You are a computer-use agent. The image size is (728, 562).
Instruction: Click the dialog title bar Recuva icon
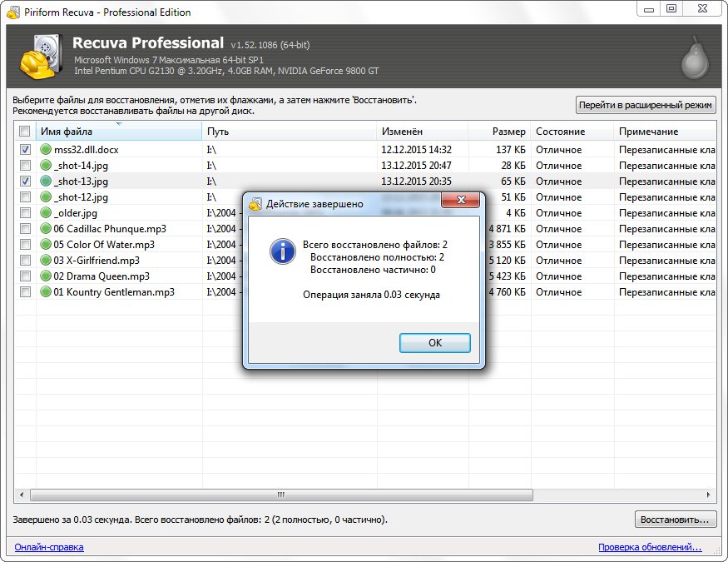255,204
